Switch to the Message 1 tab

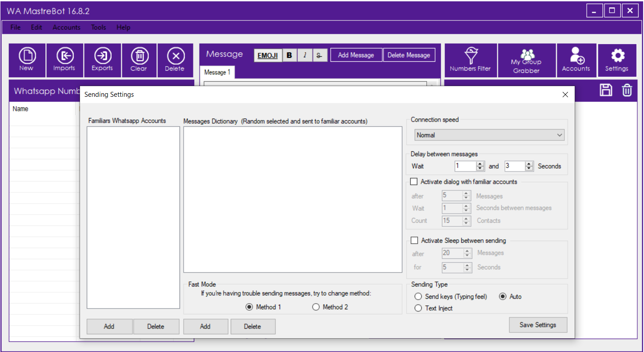(217, 72)
